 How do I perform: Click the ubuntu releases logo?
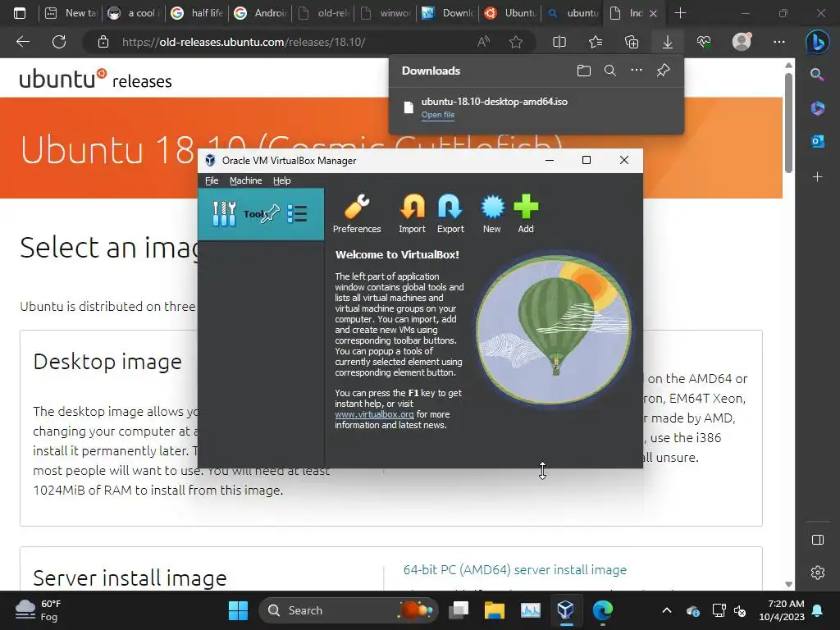(x=95, y=80)
